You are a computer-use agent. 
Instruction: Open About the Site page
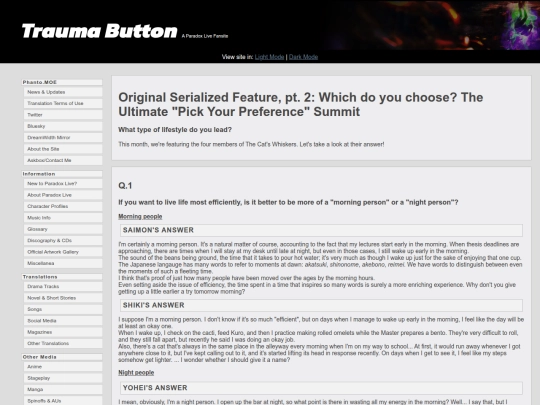(63, 149)
